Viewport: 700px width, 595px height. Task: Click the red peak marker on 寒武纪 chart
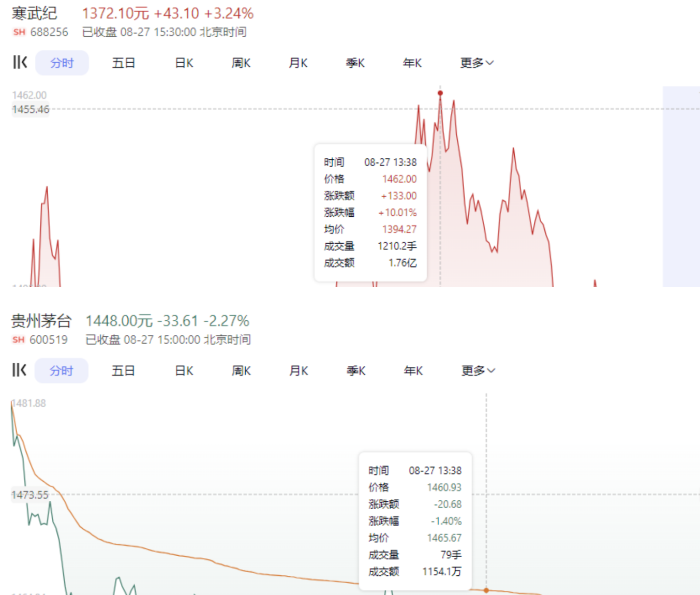[440, 93]
